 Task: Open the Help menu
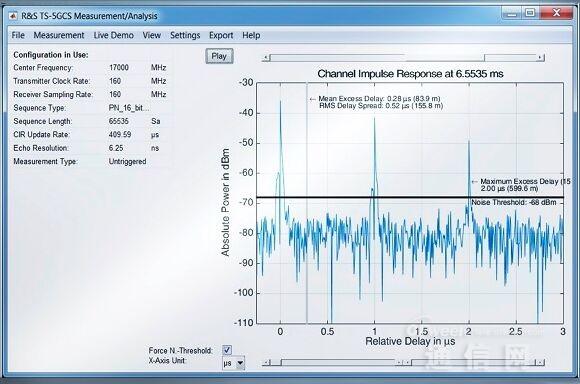[x=251, y=35]
